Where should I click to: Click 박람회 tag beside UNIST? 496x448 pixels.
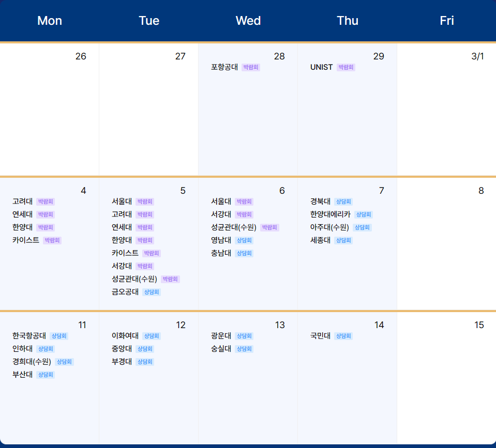pos(345,67)
